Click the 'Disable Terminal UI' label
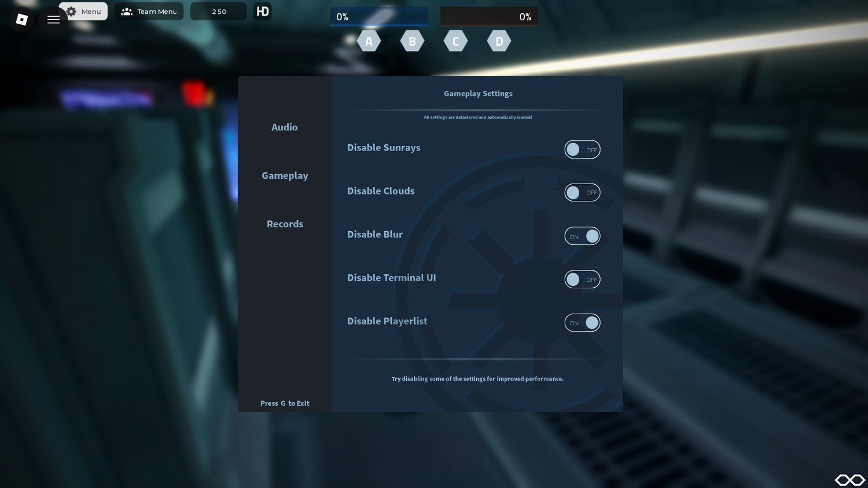This screenshot has height=488, width=868. pos(392,278)
